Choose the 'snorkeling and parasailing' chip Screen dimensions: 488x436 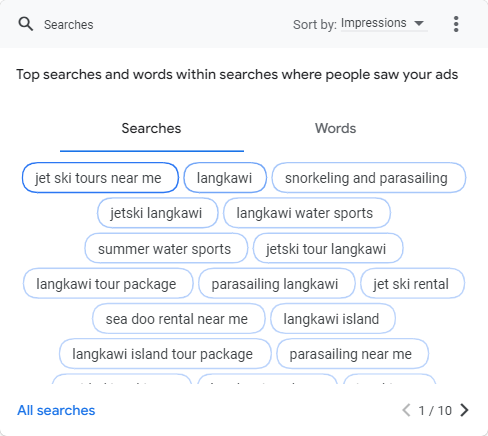(369, 178)
